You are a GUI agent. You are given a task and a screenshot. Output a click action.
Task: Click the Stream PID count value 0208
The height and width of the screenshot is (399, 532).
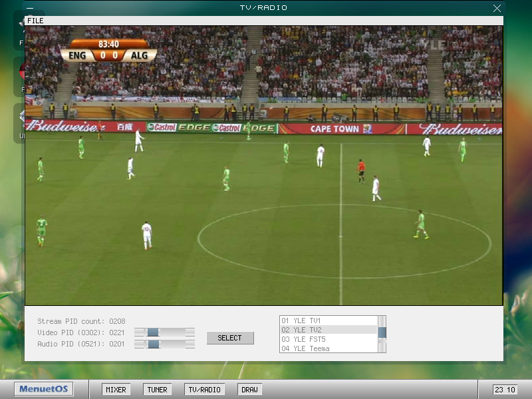click(117, 321)
